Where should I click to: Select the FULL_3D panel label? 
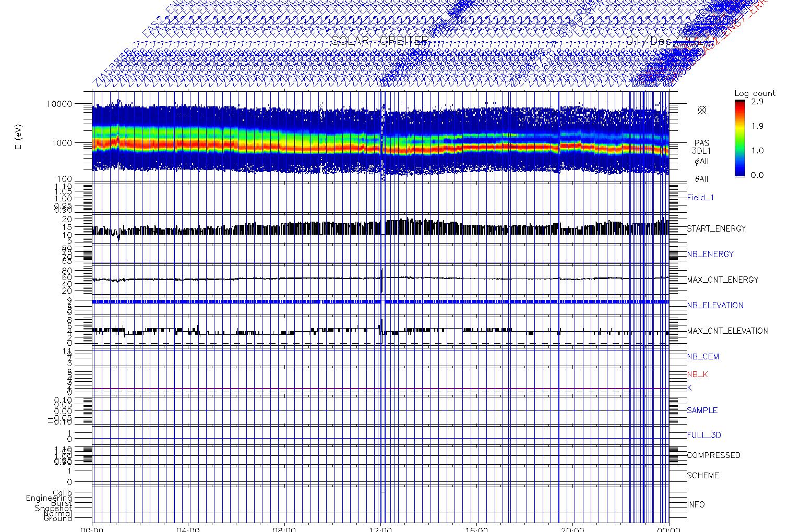[x=704, y=435]
